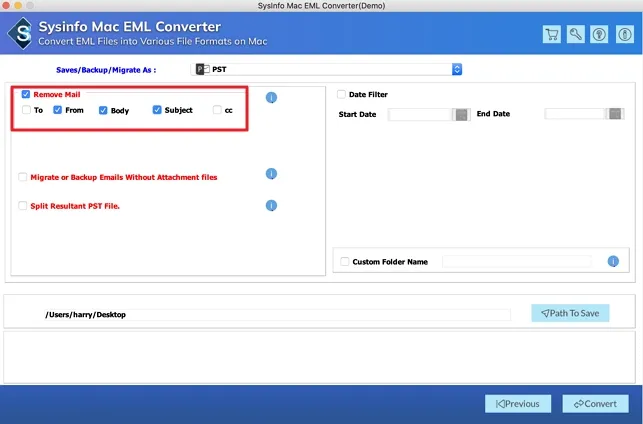Click the info about icon in header

[x=625, y=34]
